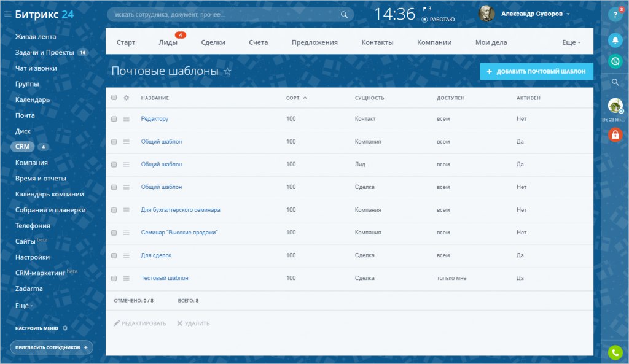Toggle the select-all checkbox in table header
Image resolution: width=629 pixels, height=364 pixels.
pos(114,98)
